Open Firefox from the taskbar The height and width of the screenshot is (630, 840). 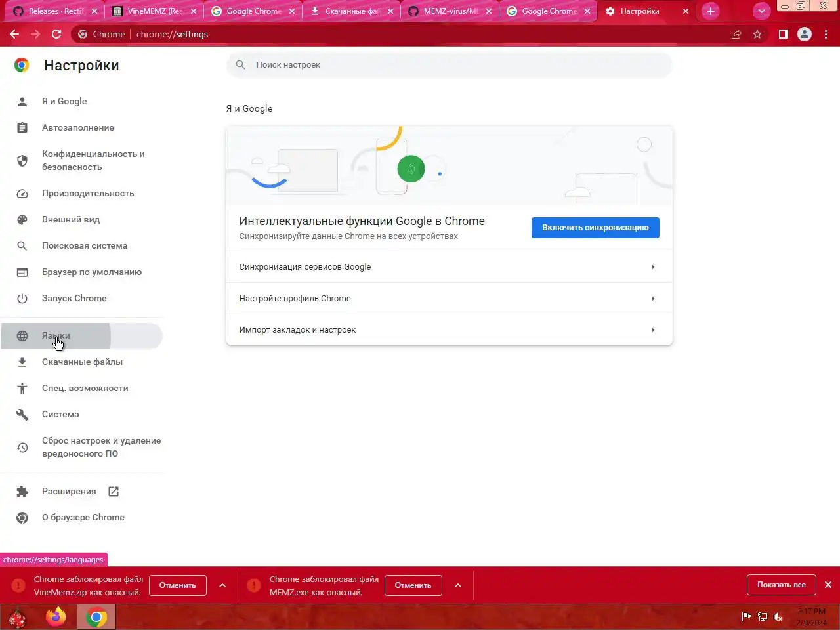point(56,617)
